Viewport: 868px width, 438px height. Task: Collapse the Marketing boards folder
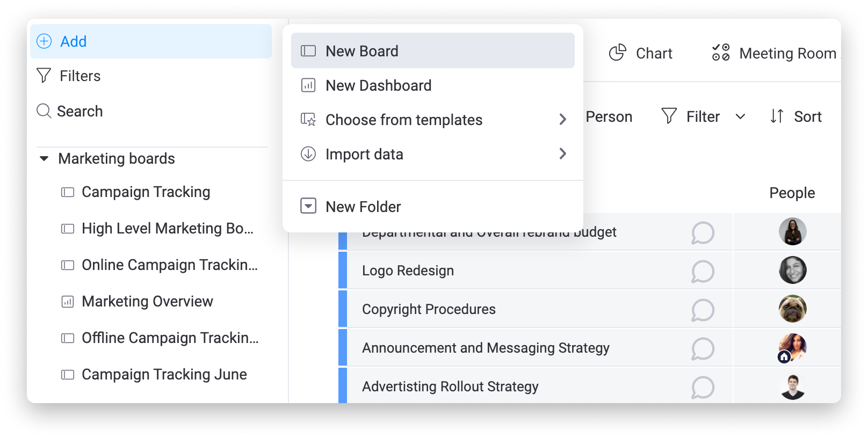tap(44, 158)
